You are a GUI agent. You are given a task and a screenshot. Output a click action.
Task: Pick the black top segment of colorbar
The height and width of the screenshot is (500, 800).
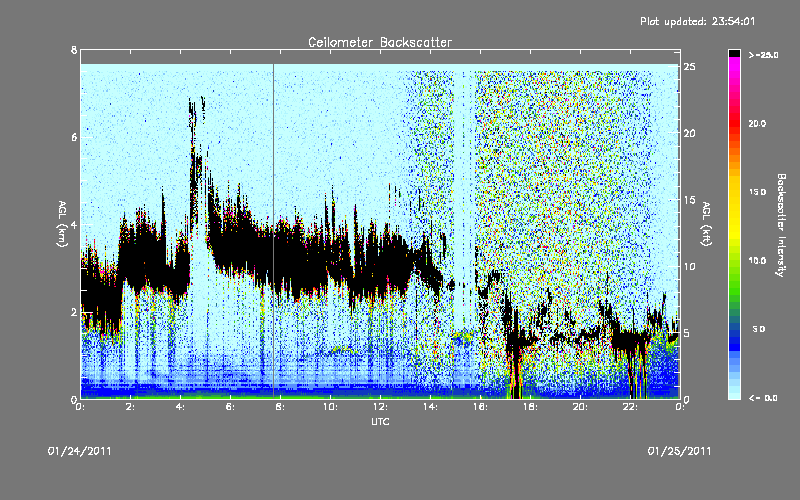(x=734, y=53)
